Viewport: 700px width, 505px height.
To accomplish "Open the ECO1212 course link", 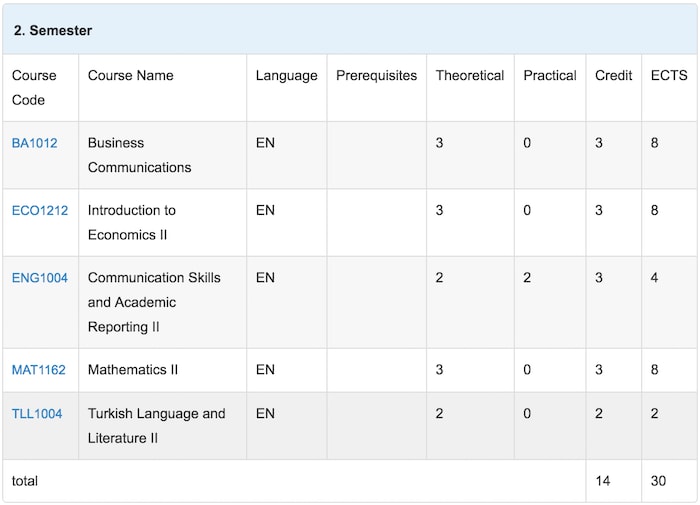I will 40,210.
